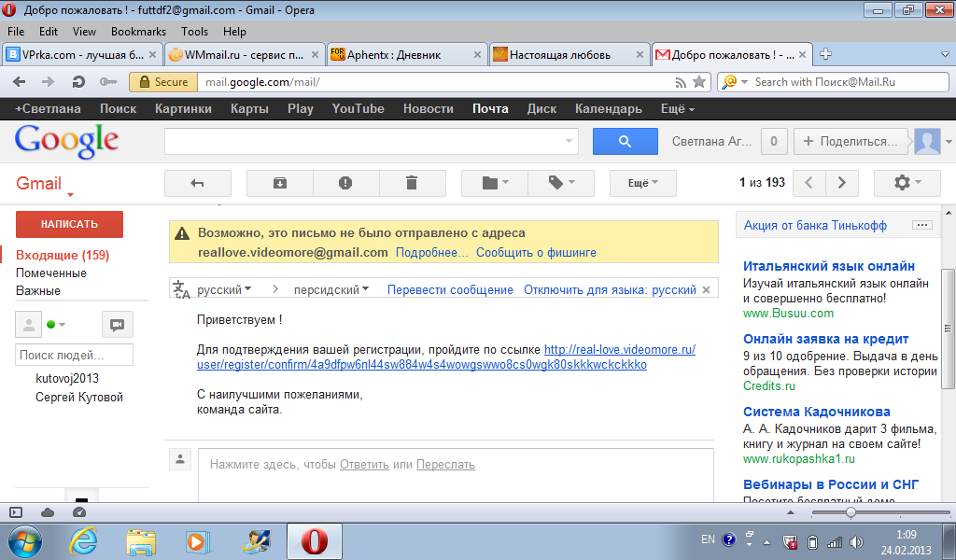
Task: Click the volume speaker icon in system tray
Action: click(857, 541)
